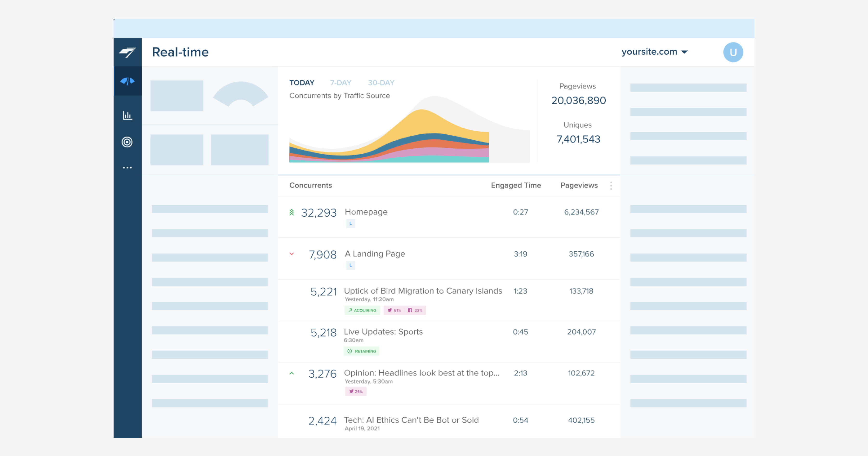868x456 pixels.
Task: Select the Real-time dashboard icon in sidebar
Action: pyautogui.click(x=127, y=81)
